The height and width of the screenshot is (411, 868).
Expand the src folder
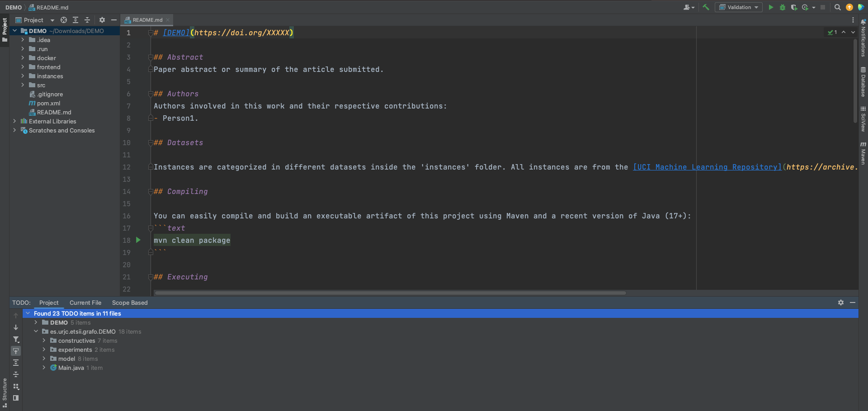point(23,85)
